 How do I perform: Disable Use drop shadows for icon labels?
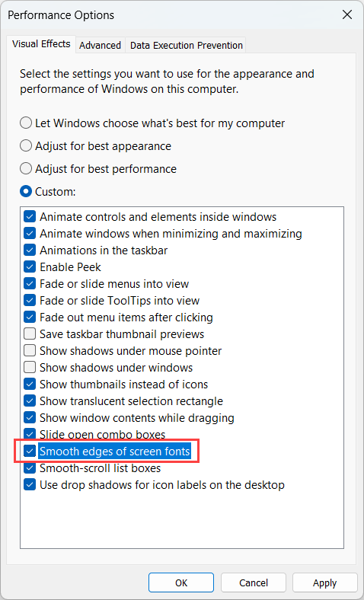click(x=30, y=485)
